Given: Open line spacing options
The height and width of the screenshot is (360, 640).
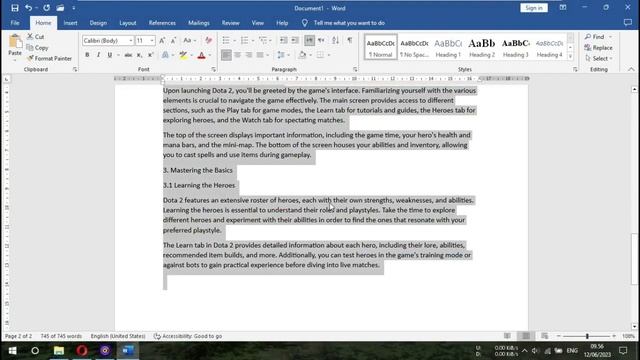Looking at the screenshot, I should click(x=283, y=55).
